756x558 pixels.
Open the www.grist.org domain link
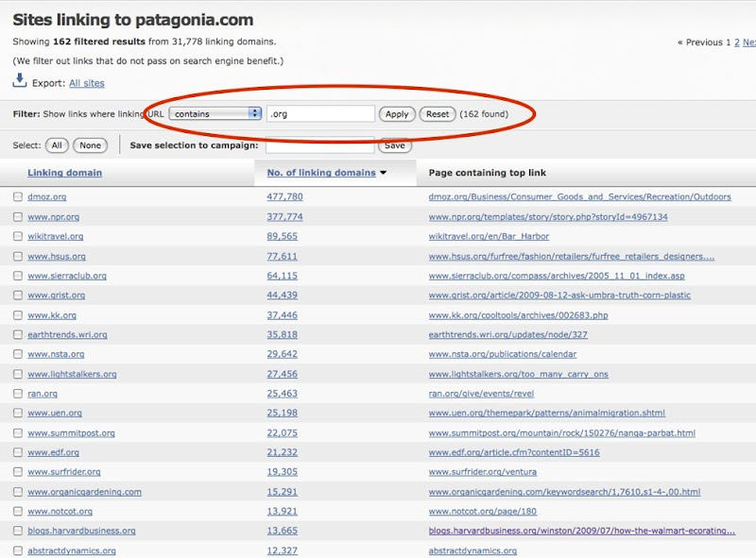click(x=57, y=295)
